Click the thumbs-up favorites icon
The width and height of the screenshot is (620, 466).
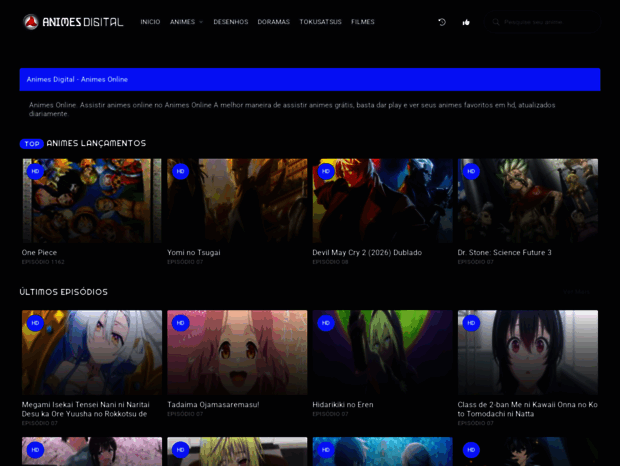click(x=466, y=22)
